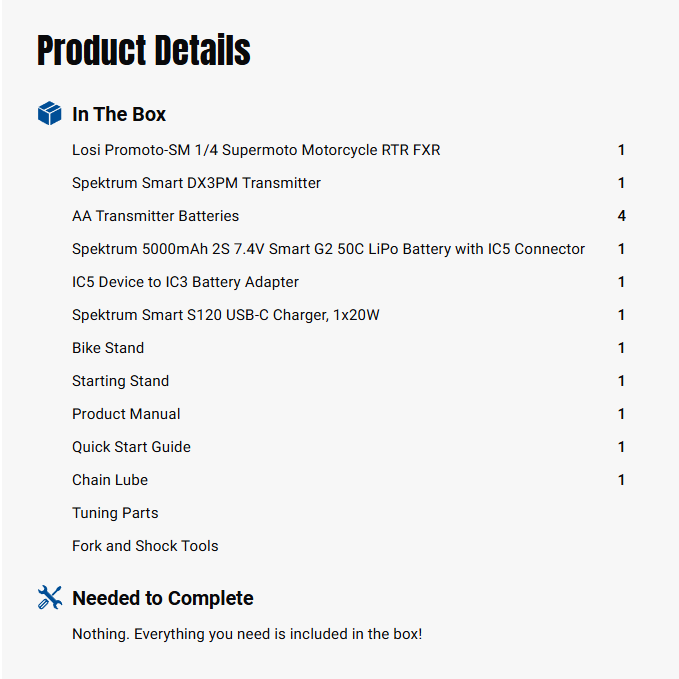Viewport: 679px width, 679px height.
Task: Click the crossed wrench tools icon
Action: point(49,598)
